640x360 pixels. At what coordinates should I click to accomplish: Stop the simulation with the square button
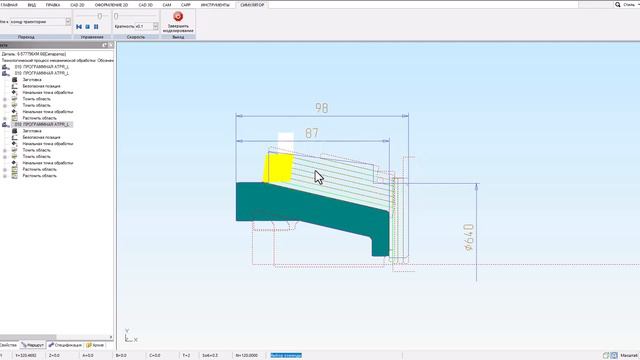click(87, 27)
